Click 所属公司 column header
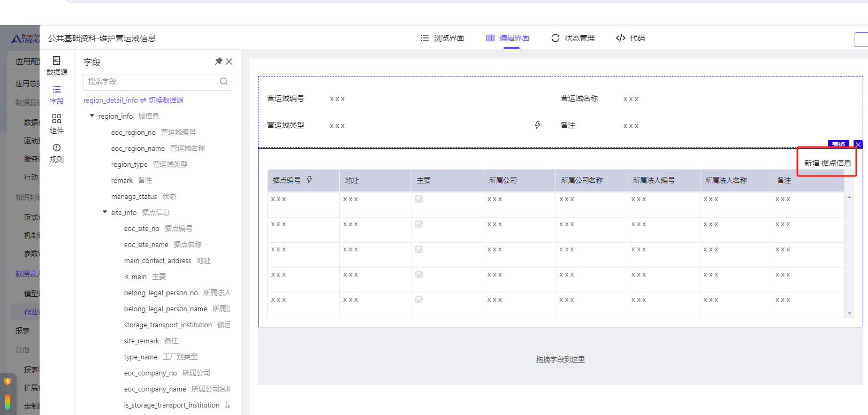The image size is (868, 415). (520, 181)
